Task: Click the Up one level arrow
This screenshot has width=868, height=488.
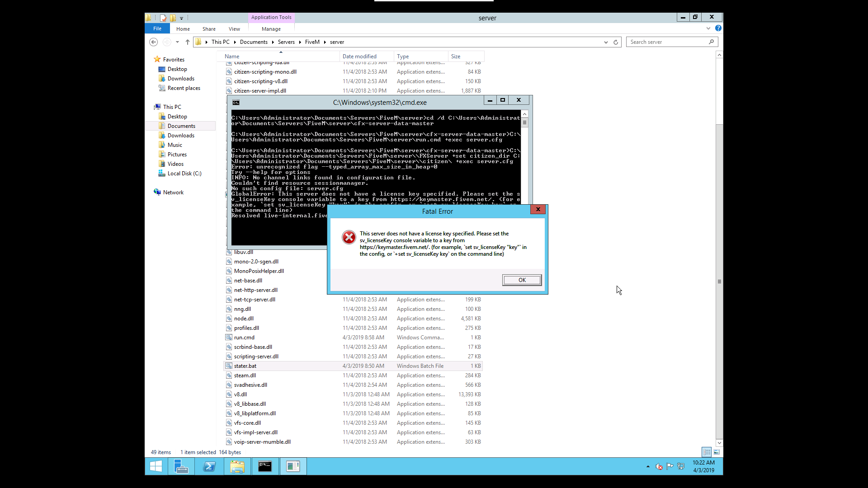Action: (188, 42)
